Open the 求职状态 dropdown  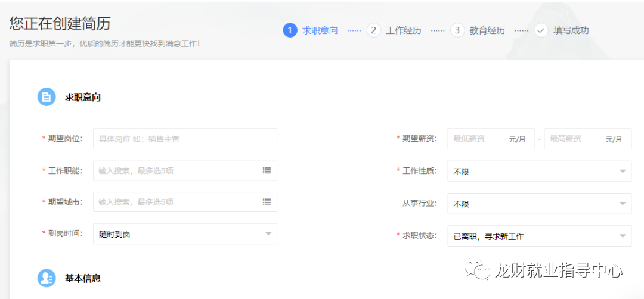[539, 236]
